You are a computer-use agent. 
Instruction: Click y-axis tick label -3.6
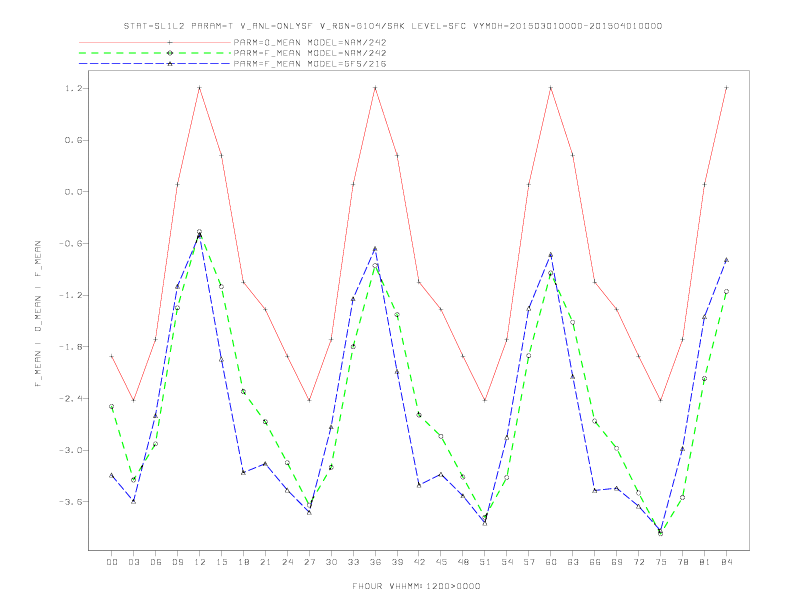pos(70,501)
